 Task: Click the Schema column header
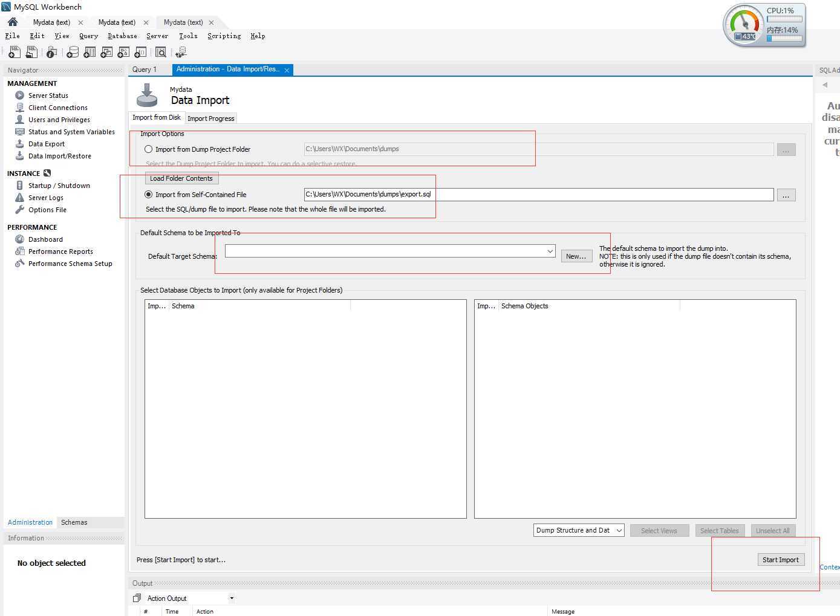tap(259, 306)
